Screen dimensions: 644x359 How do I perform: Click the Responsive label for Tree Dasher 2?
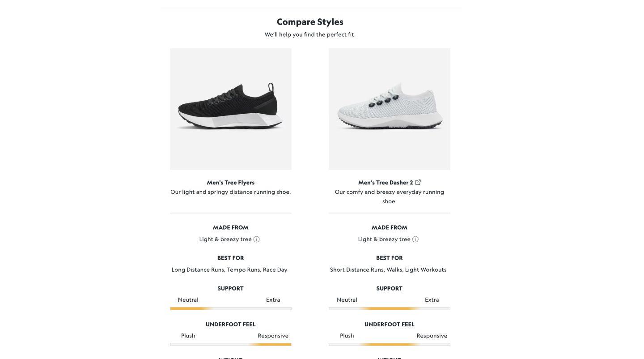[x=432, y=335]
